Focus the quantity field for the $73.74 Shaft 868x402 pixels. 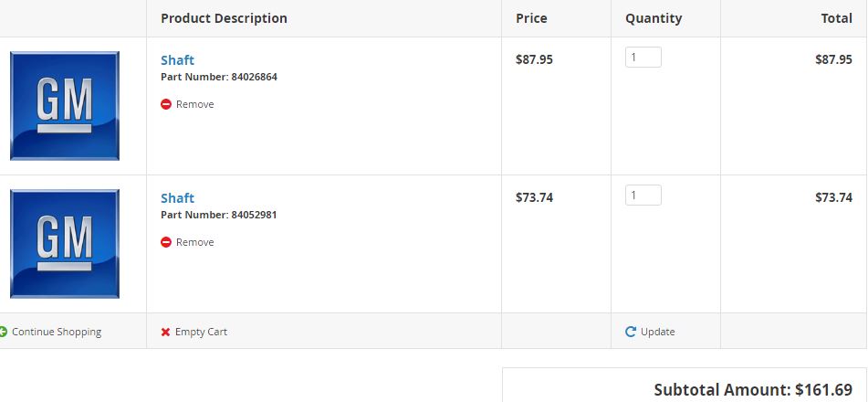643,196
